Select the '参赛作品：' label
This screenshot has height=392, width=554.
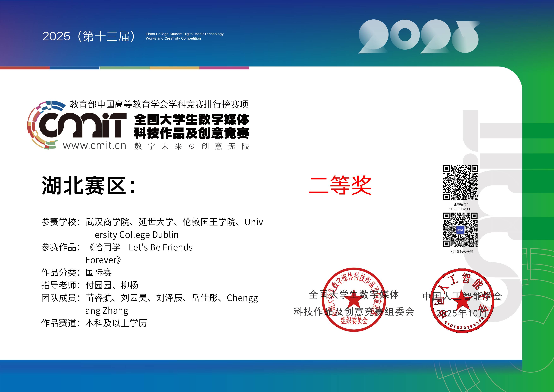click(x=61, y=247)
